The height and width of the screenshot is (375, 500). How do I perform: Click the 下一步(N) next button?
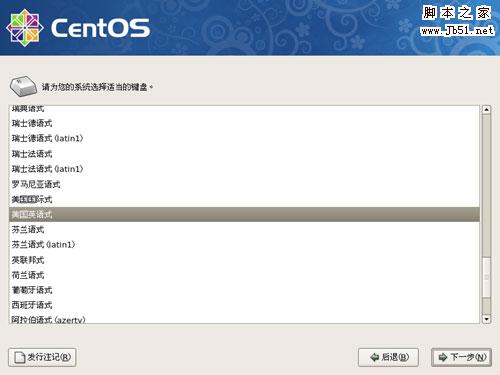point(461,357)
